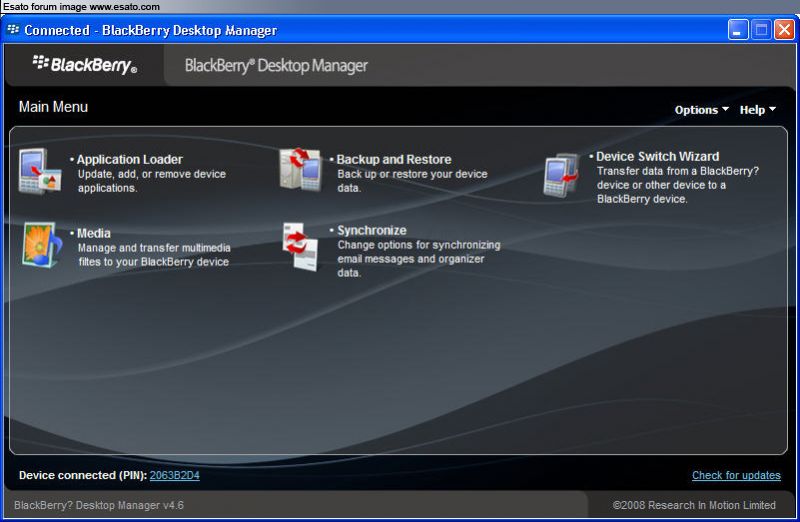Screen dimensions: 800x522
Task: Close the BlackBerry Desktop Manager window
Action: [x=784, y=30]
